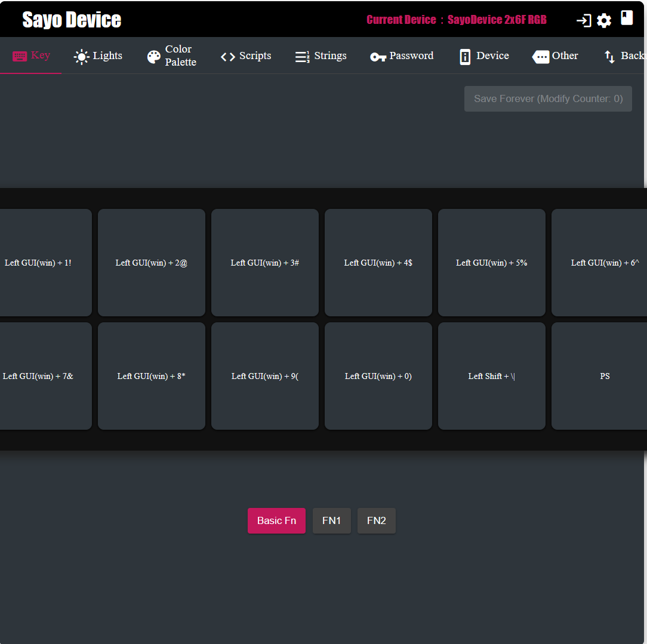Click the Password key icon
Screen dimensions: 647x644
[x=378, y=57]
